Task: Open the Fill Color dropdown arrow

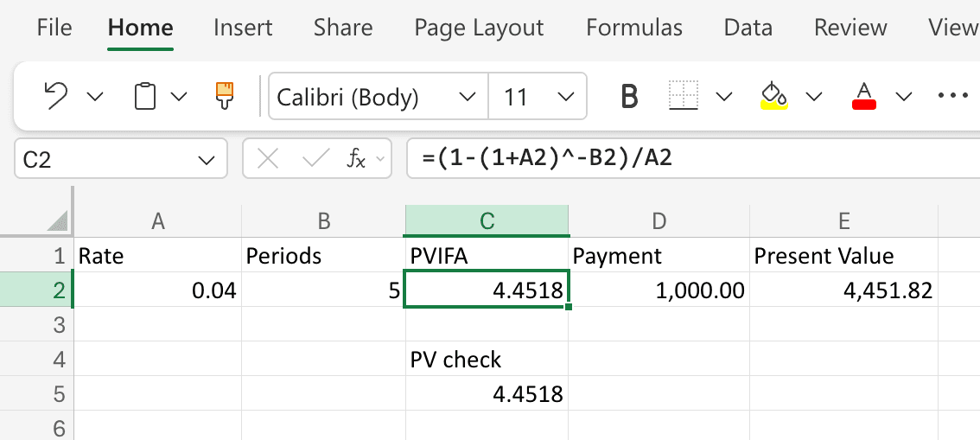Action: [x=814, y=96]
